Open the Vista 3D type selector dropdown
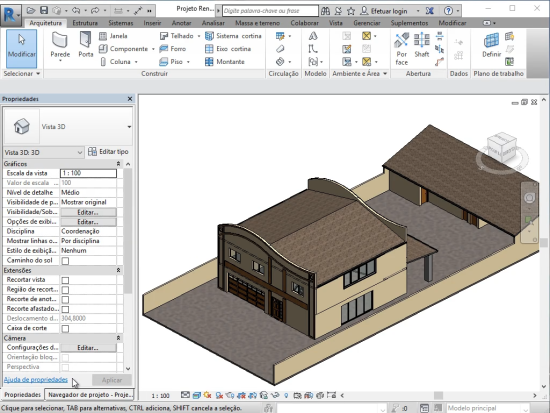This screenshot has height=413, width=550. point(129,127)
